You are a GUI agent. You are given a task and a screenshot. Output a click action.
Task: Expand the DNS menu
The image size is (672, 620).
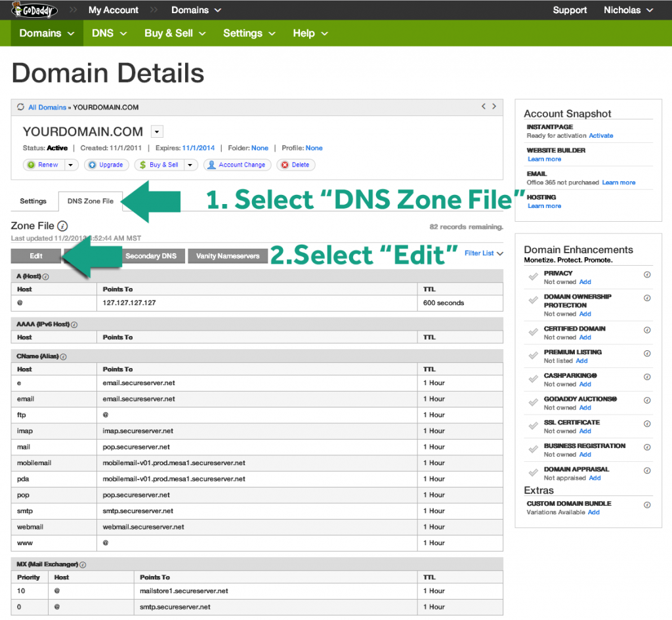point(110,33)
